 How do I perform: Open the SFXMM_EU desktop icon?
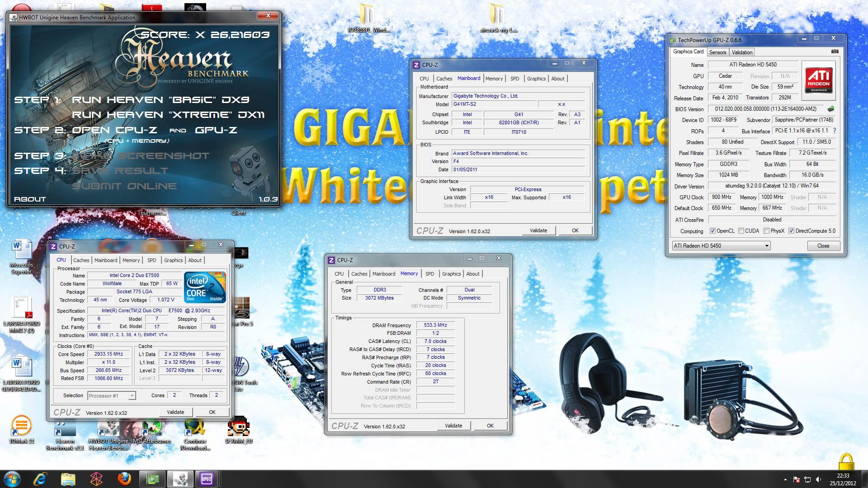click(238, 430)
